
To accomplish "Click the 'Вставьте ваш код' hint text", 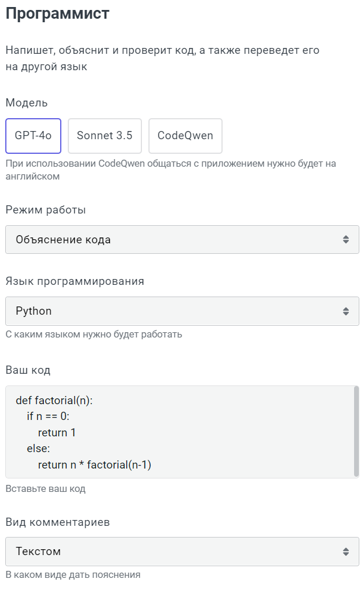I will tap(46, 488).
